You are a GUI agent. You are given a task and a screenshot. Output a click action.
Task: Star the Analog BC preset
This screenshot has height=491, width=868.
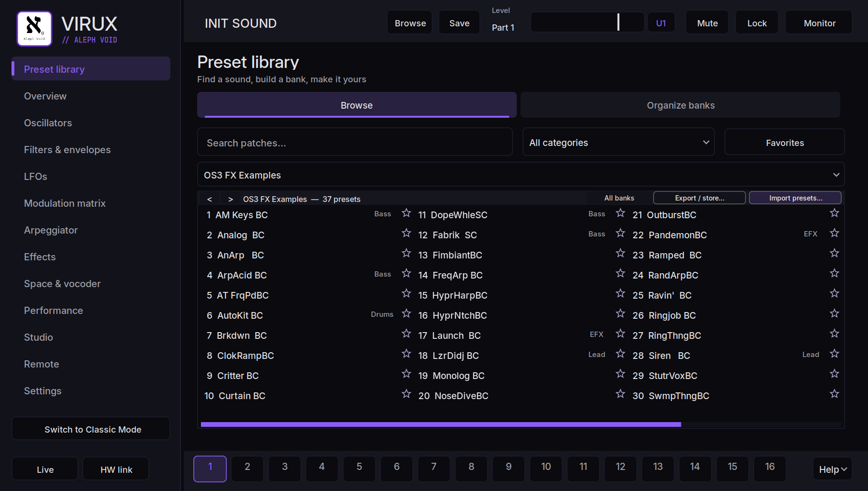click(x=406, y=233)
